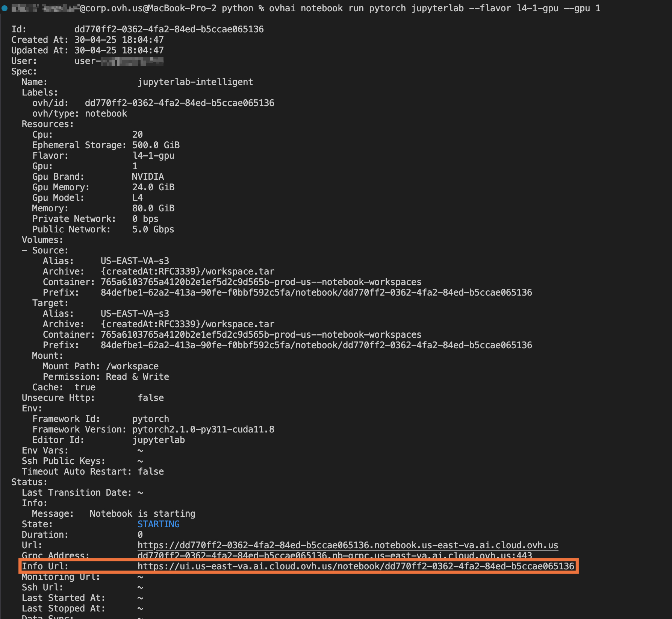Click the Duration value 0

pos(140,535)
